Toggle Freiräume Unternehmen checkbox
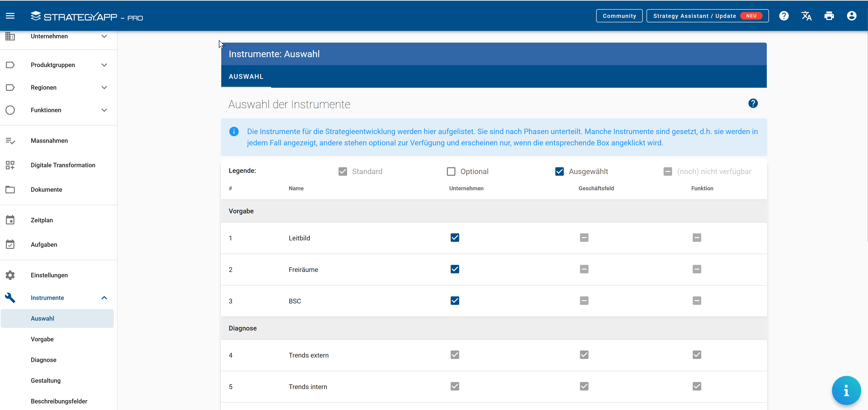The height and width of the screenshot is (410, 868). click(x=454, y=269)
